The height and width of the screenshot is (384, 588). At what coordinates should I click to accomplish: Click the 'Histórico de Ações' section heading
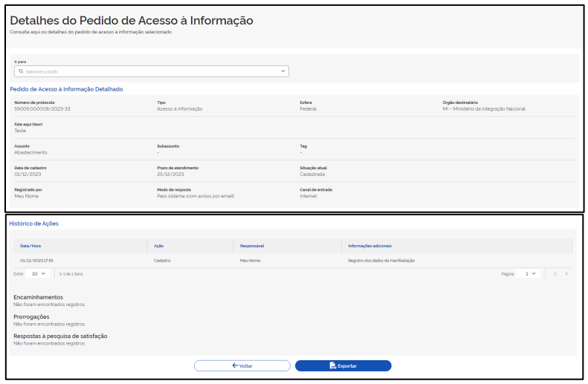pyautogui.click(x=33, y=224)
